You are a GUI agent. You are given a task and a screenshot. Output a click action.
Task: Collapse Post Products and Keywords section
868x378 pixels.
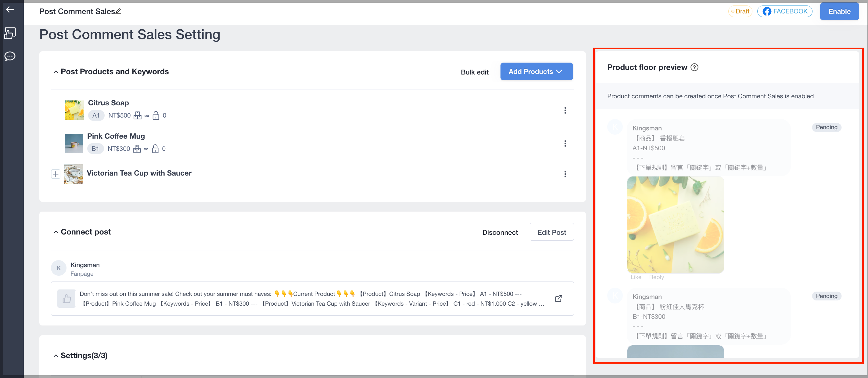pos(56,72)
